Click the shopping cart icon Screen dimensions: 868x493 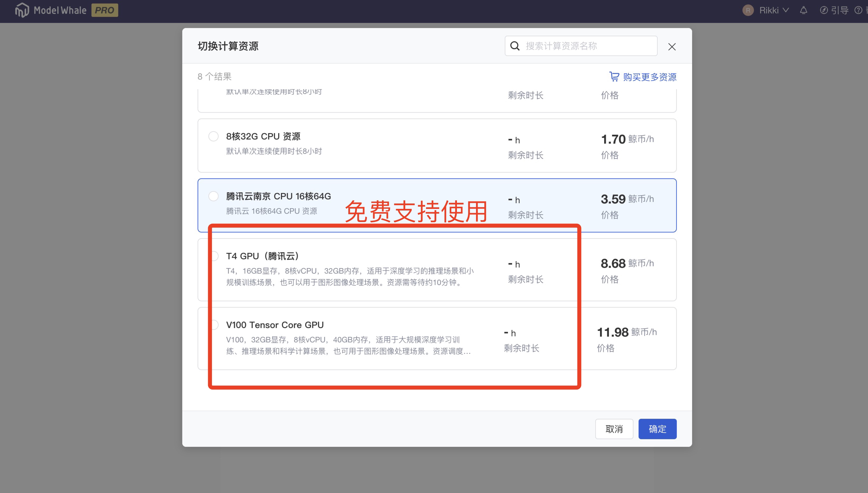click(x=614, y=76)
